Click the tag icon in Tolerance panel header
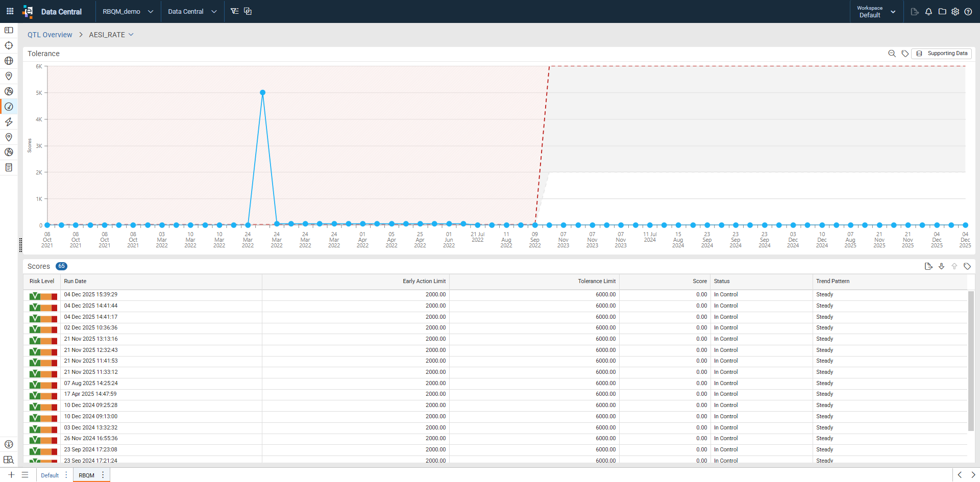The width and height of the screenshot is (980, 482). click(x=905, y=54)
